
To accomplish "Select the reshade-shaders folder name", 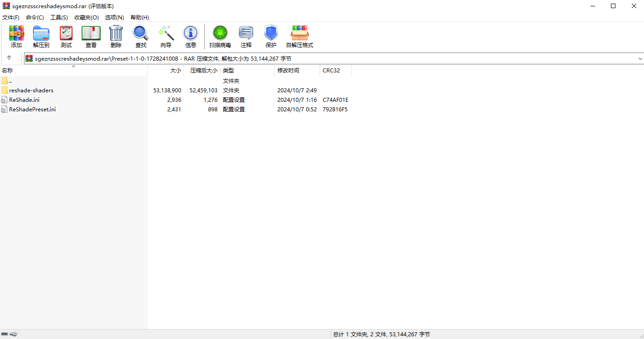I will click(x=31, y=90).
